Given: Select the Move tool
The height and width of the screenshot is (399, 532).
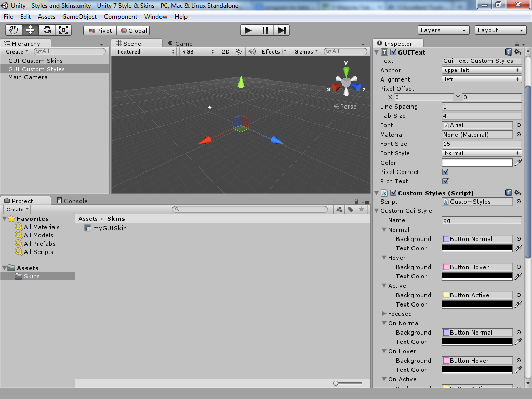Looking at the screenshot, I should [x=30, y=30].
